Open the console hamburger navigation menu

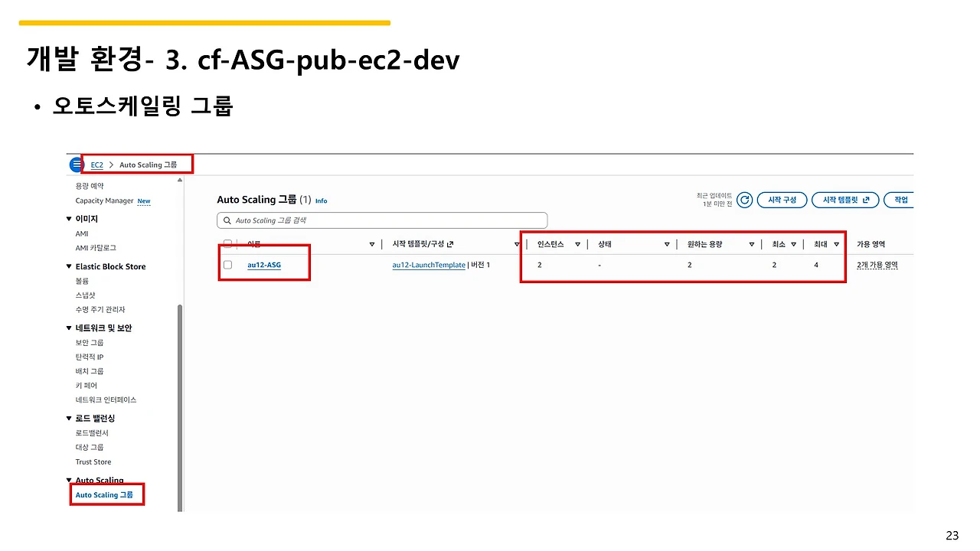[77, 165]
